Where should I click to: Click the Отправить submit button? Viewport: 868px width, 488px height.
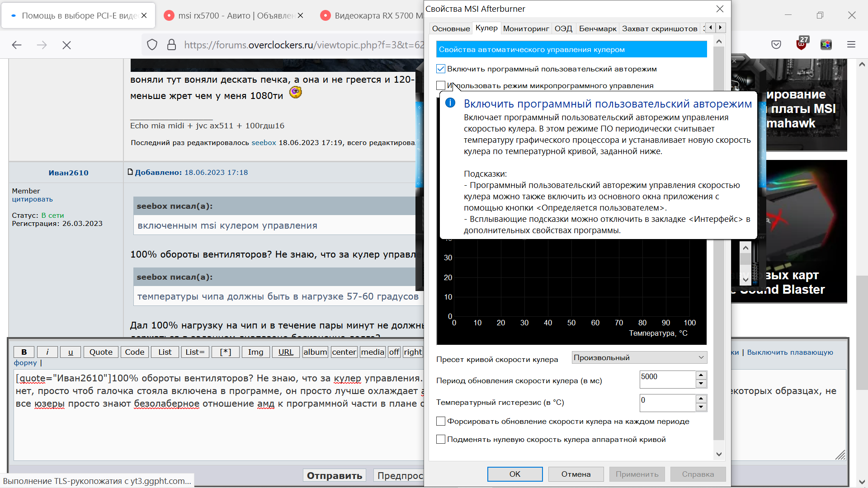pyautogui.click(x=335, y=475)
